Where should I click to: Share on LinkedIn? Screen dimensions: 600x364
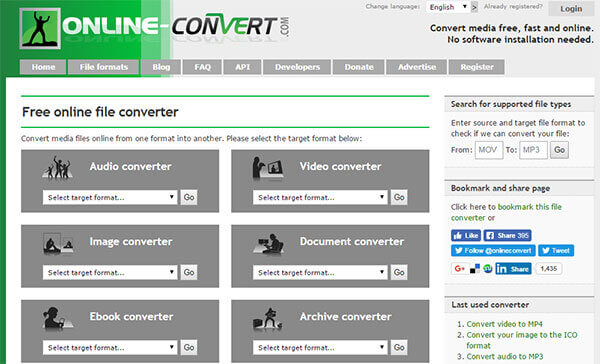513,269
